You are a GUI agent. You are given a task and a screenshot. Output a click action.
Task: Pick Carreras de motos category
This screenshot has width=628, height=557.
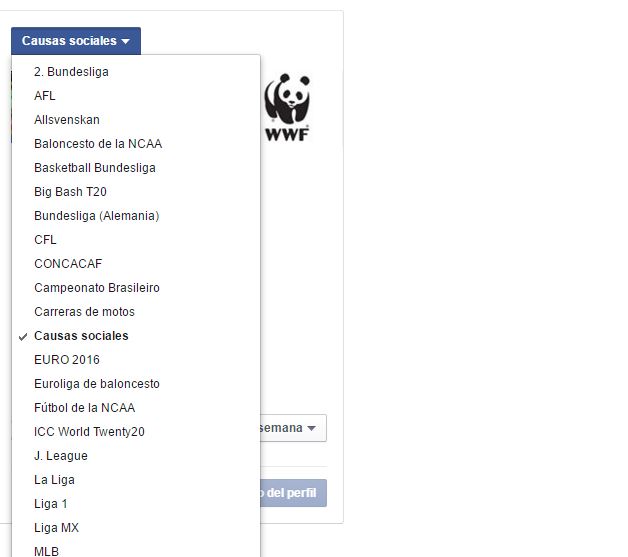[x=136, y=312]
